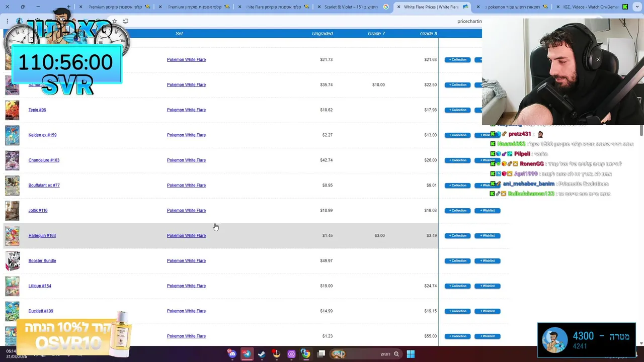This screenshot has height=362, width=644.
Task: Open the Lillipup #154 card link
Action: [40, 286]
